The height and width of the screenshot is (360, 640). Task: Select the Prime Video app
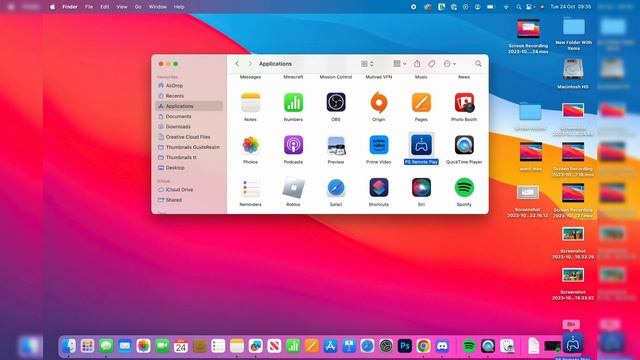pos(378,145)
